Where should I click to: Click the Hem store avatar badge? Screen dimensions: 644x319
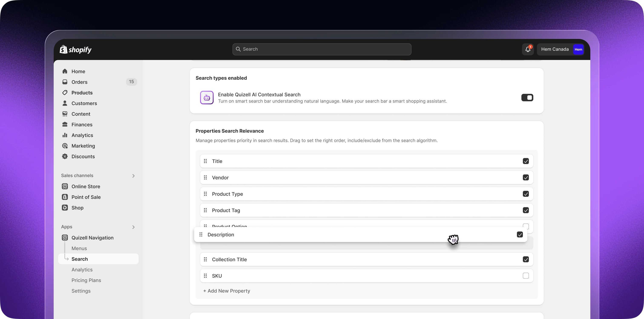tap(578, 49)
